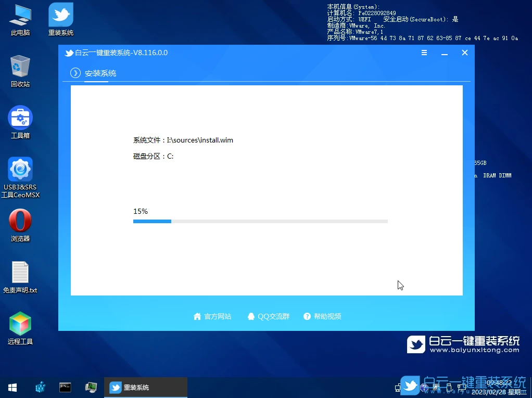
Task: Open the 此电脑 desktop icon
Action: pyautogui.click(x=20, y=20)
